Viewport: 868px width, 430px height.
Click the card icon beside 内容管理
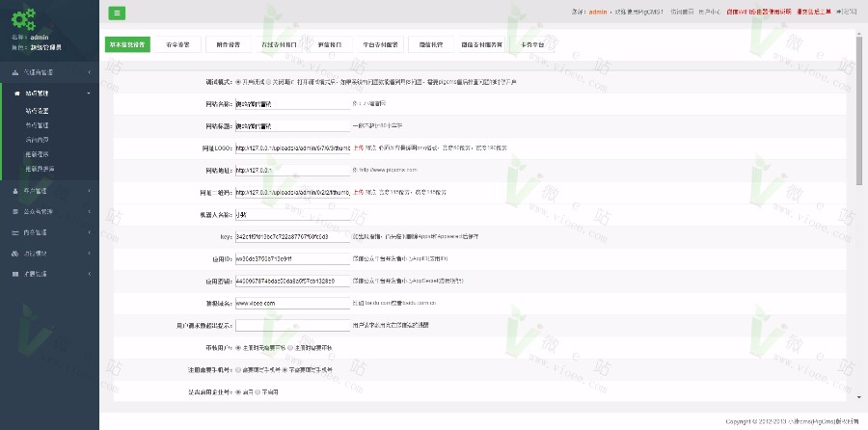point(15,233)
